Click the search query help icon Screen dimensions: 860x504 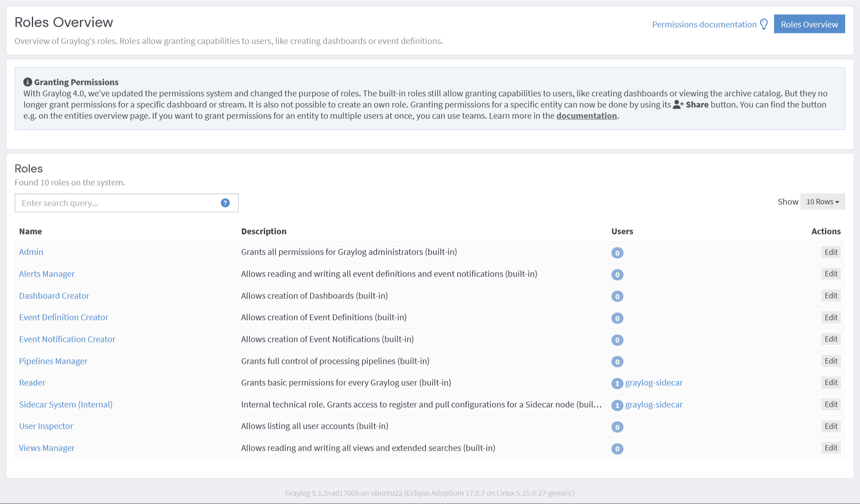coord(225,203)
